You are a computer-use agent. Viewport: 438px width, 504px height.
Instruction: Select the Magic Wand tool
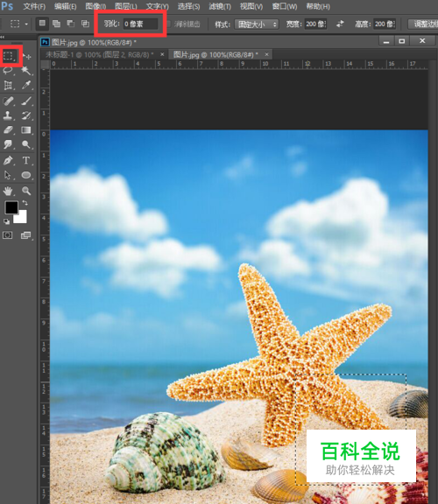26,70
